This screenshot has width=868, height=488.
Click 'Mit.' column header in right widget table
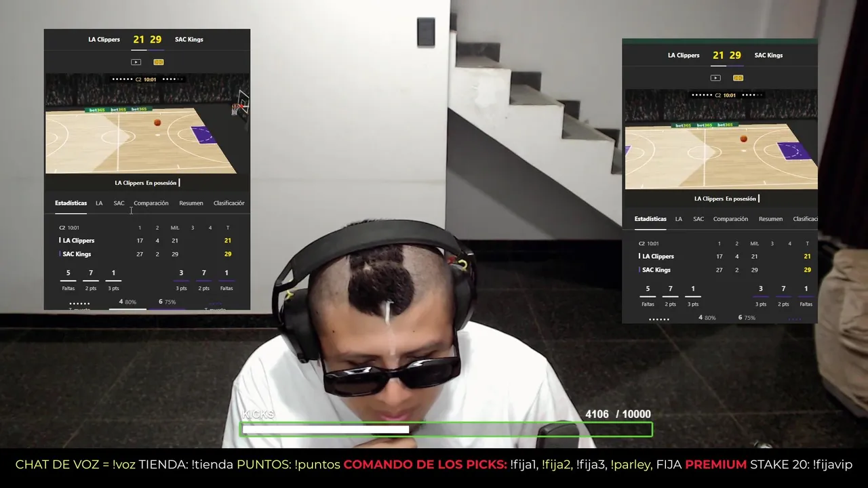pos(754,243)
